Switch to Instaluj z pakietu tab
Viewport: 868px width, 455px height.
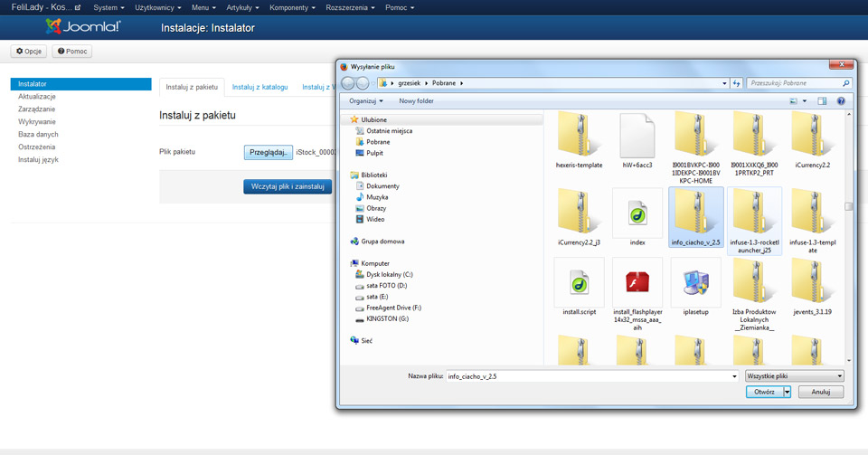(192, 87)
